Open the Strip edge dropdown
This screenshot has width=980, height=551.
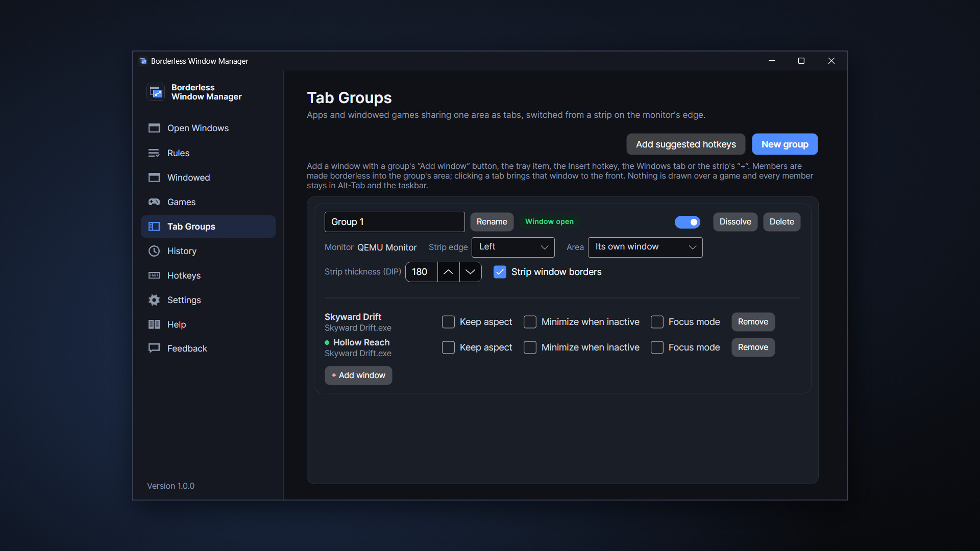(513, 247)
